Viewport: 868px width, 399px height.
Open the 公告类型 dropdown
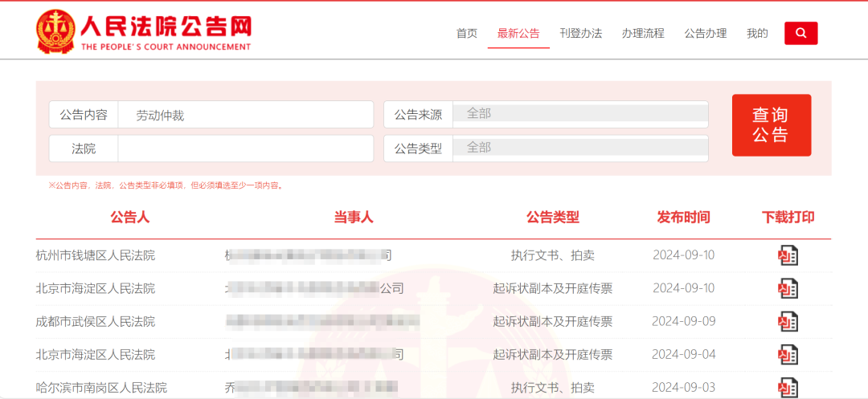coord(580,148)
